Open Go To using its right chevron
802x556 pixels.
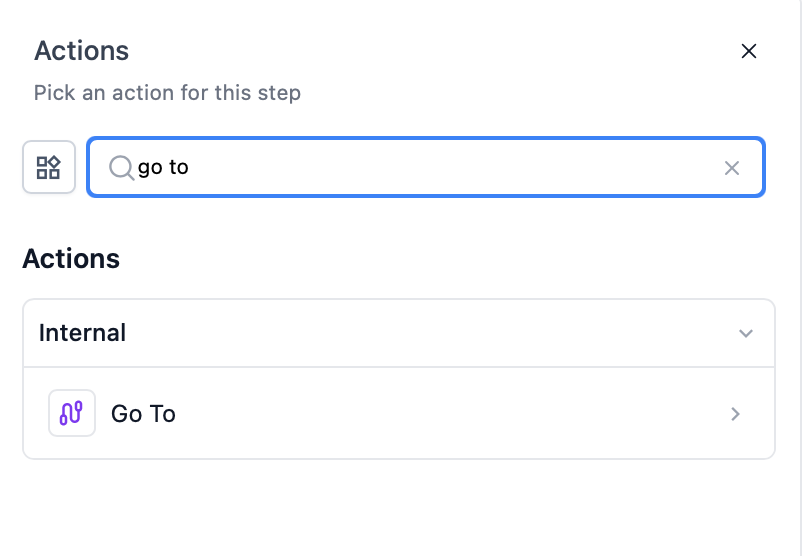[736, 414]
